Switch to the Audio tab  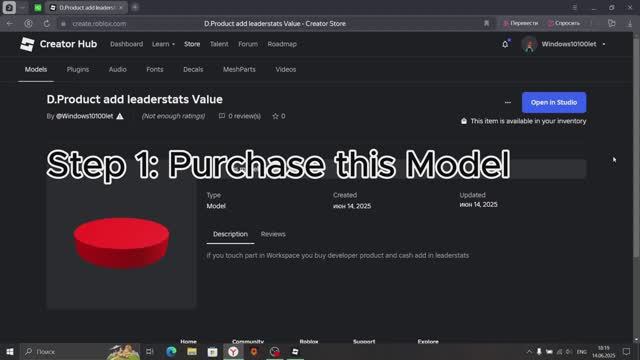click(118, 69)
